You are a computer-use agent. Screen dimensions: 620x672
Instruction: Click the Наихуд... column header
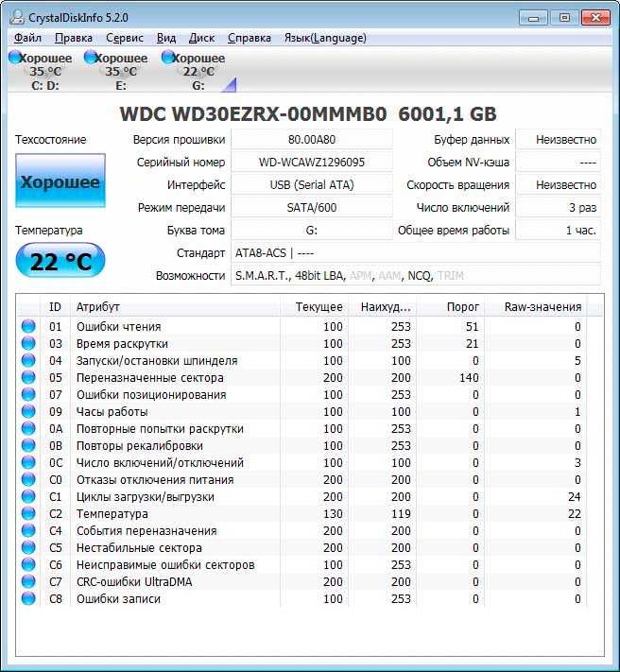click(382, 307)
